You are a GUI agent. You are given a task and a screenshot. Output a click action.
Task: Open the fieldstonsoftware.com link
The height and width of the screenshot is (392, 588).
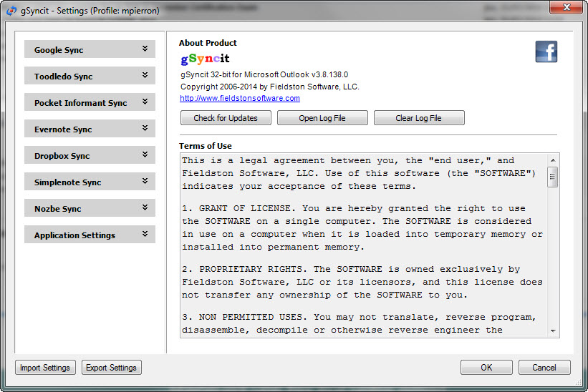click(x=240, y=98)
